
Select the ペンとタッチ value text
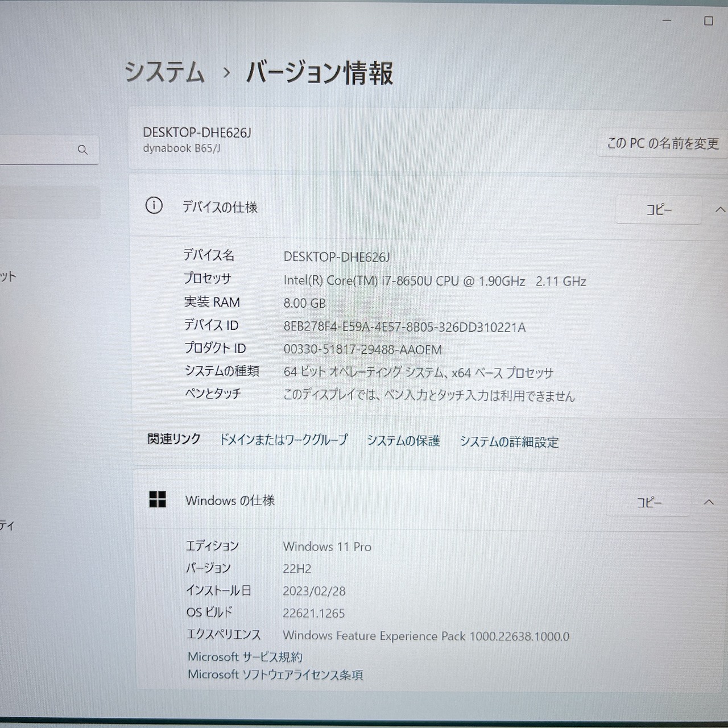click(429, 395)
